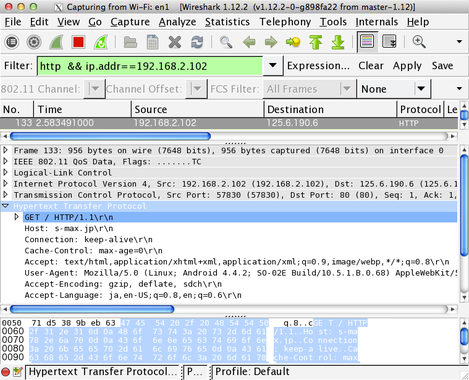469x380 pixels.
Task: Open the filter Expression dialog
Action: pyautogui.click(x=318, y=66)
